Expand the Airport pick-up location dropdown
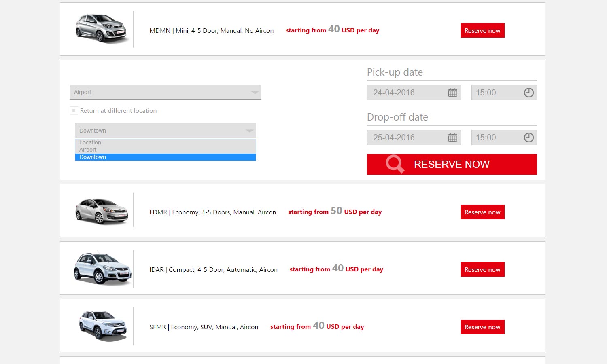This screenshot has height=364, width=607. (166, 92)
